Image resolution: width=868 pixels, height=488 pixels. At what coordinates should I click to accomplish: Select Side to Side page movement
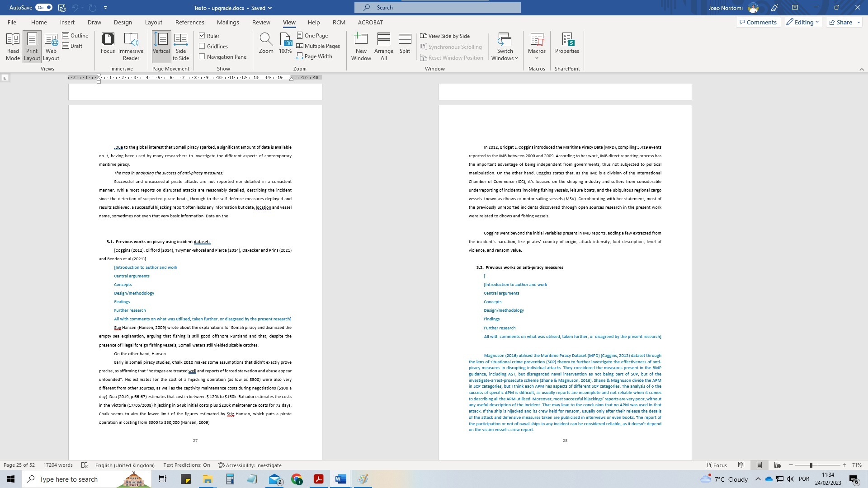[x=180, y=46]
